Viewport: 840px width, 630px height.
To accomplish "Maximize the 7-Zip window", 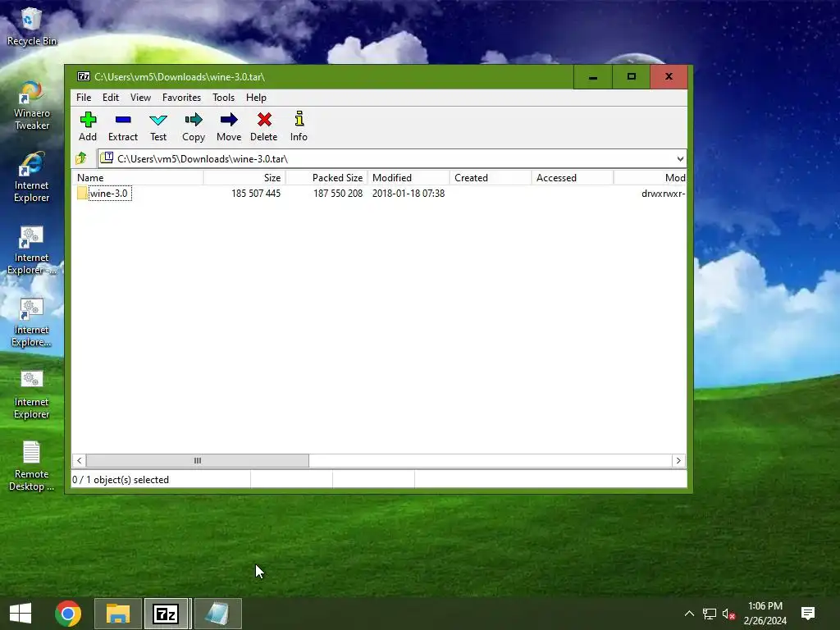I will (631, 77).
